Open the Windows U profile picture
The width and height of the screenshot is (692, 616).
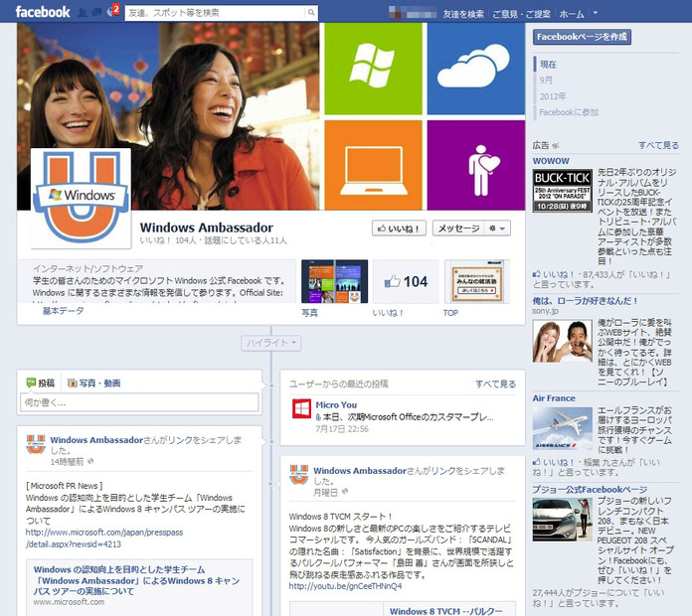tap(81, 198)
